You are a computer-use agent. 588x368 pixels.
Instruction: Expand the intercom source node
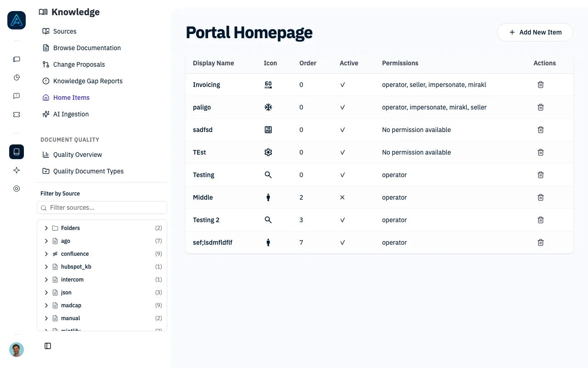coord(46,280)
